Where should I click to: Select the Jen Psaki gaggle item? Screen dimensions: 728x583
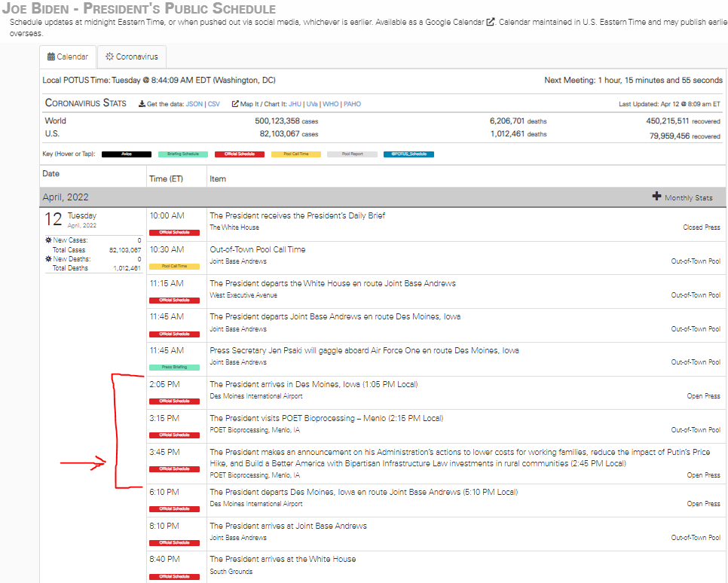[364, 350]
